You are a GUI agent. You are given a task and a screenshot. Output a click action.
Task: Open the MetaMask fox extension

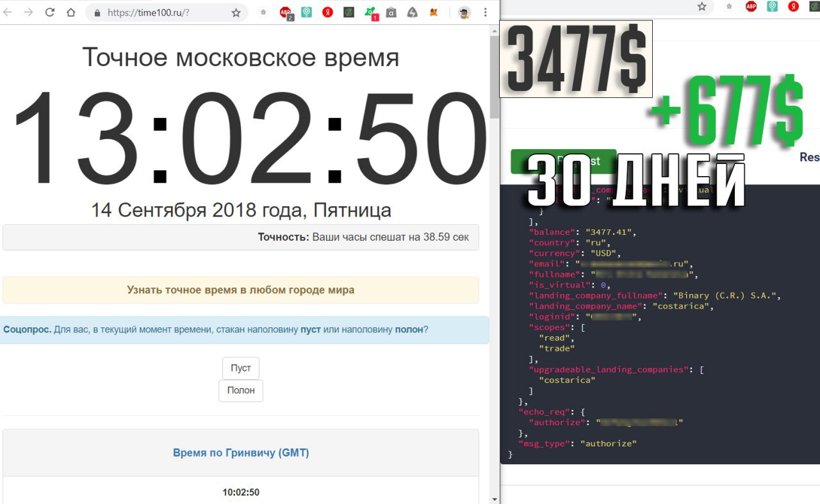tap(434, 12)
